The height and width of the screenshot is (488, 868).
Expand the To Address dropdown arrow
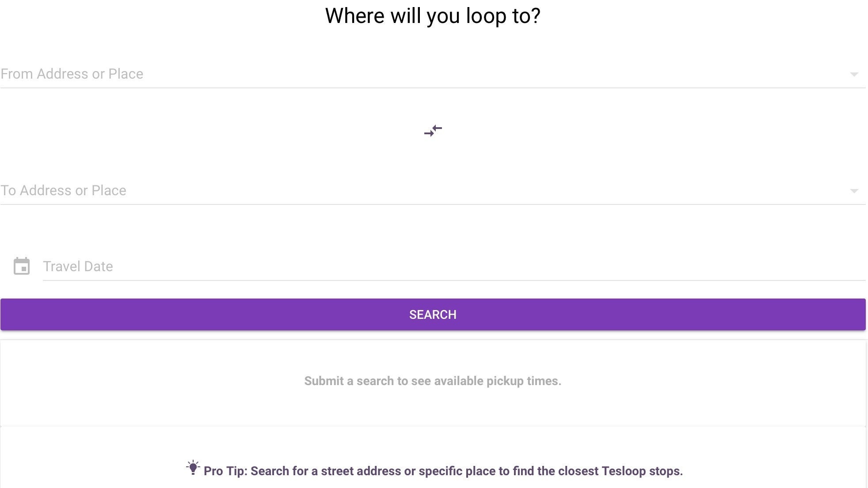854,191
